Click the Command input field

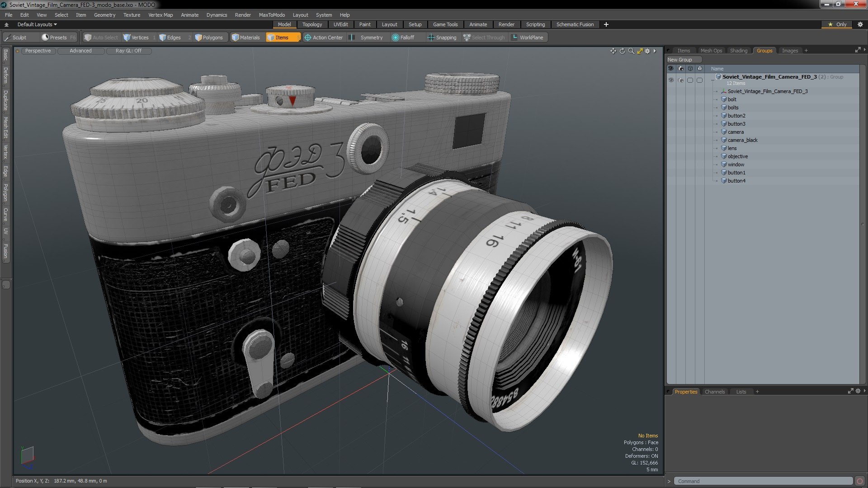point(763,481)
